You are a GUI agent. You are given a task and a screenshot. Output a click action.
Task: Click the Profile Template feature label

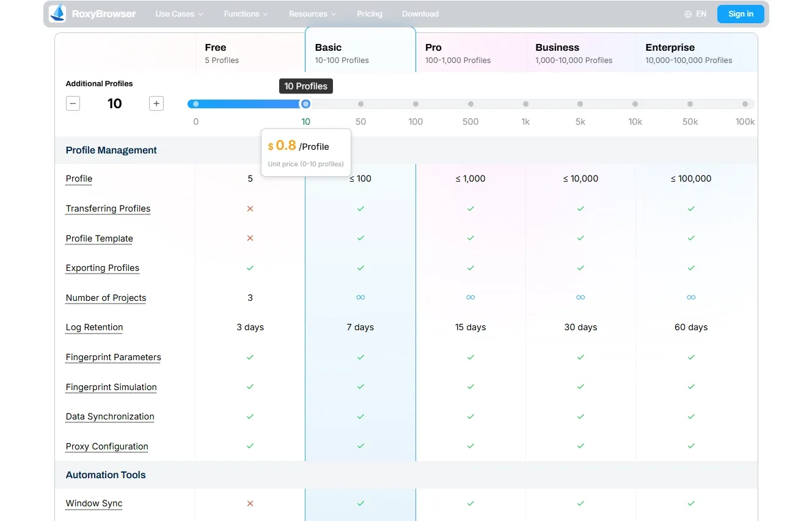click(100, 238)
